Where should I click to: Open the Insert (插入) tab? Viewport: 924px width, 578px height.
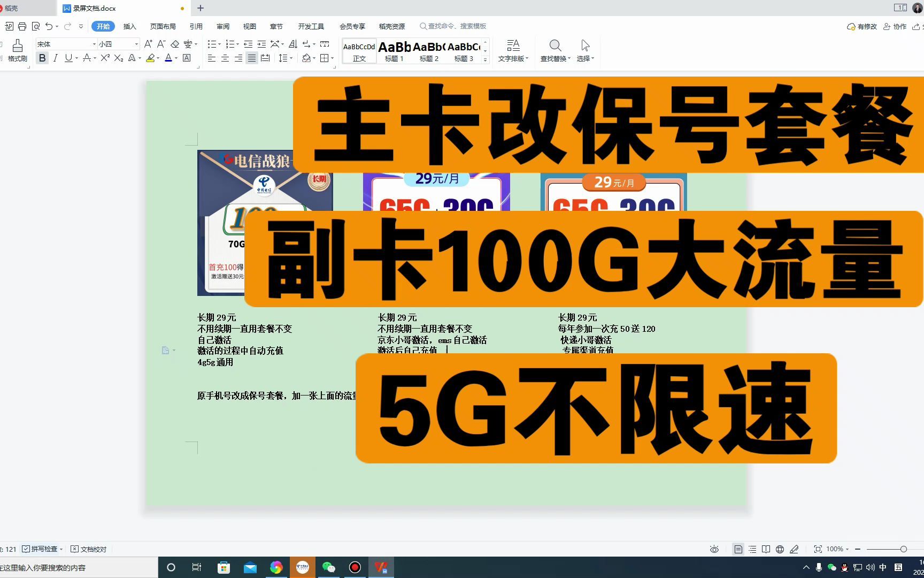point(130,26)
